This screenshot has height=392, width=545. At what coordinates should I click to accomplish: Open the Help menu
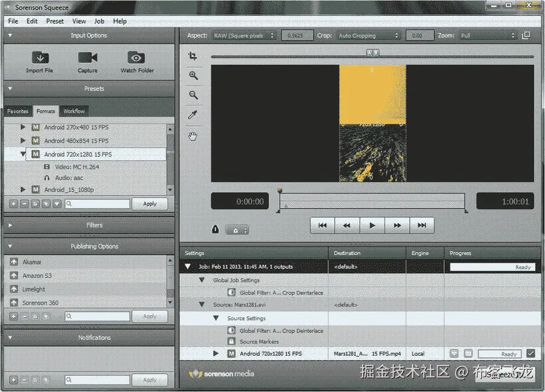click(120, 21)
